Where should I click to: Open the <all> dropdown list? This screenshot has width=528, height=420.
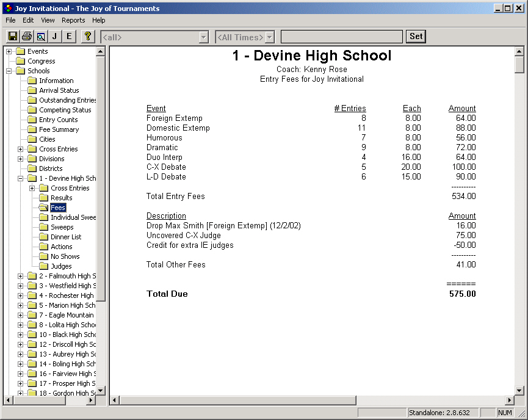coord(204,37)
